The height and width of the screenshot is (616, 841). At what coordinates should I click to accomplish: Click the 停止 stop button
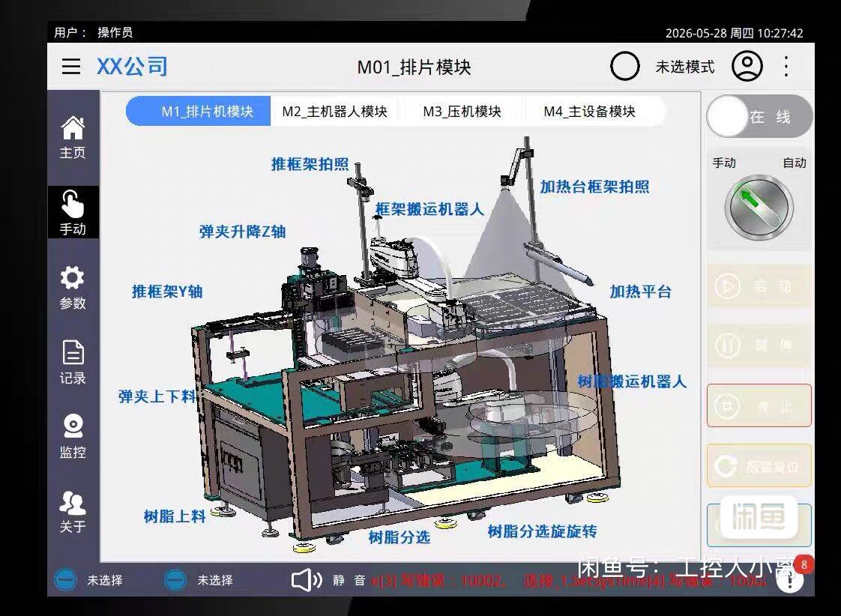[x=759, y=406]
